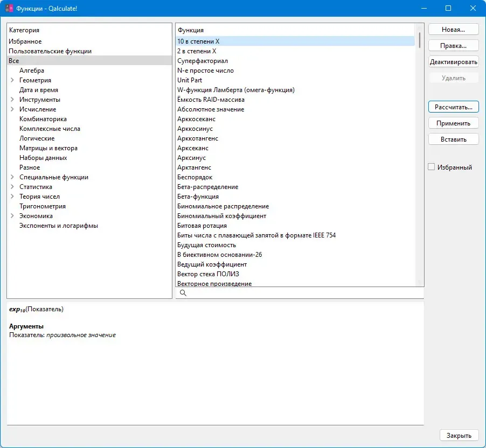486x448 pixels.
Task: Expand the Экономика category
Action: click(x=12, y=215)
